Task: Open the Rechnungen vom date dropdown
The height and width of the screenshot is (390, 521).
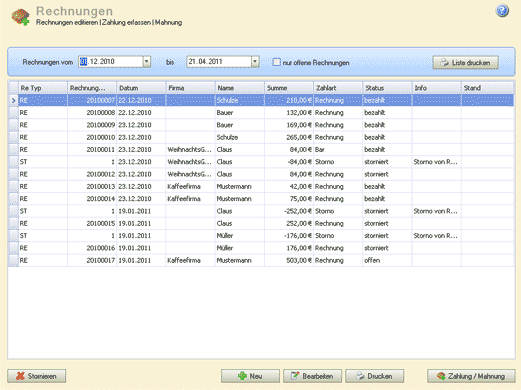Action: (x=147, y=62)
